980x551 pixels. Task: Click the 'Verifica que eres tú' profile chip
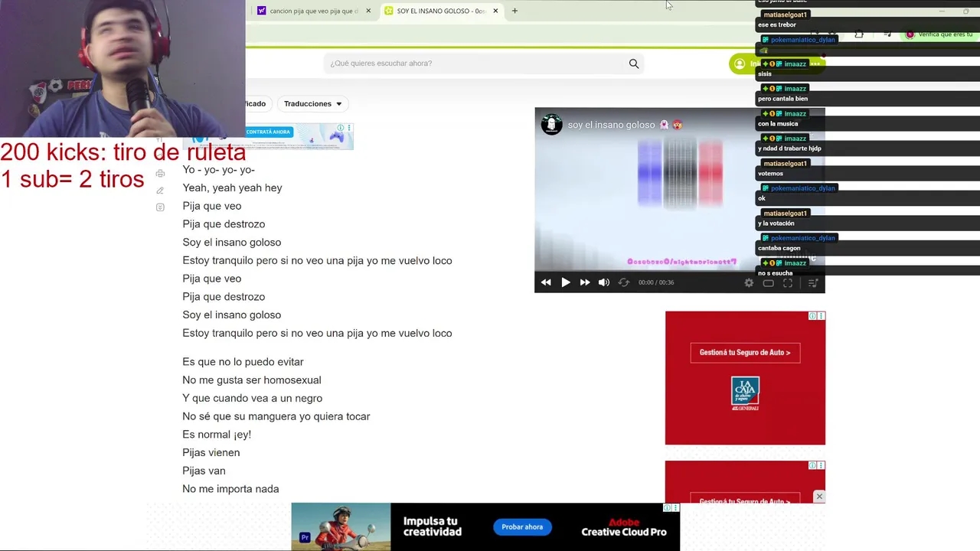point(939,34)
